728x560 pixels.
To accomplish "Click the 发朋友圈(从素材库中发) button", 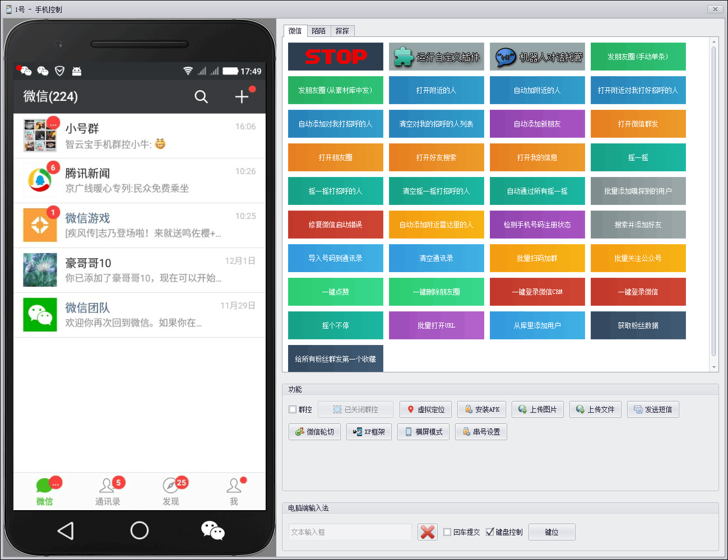I will 336,90.
